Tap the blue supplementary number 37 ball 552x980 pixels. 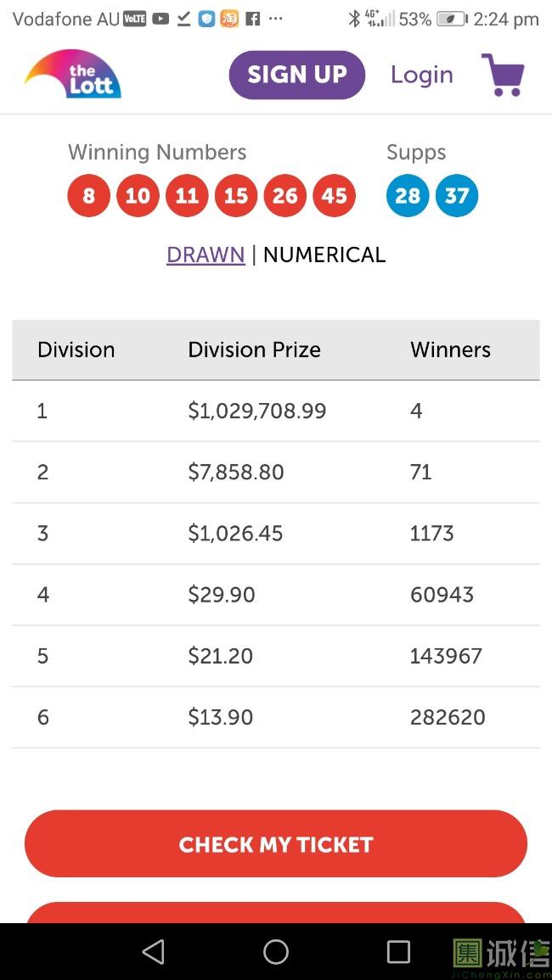point(457,196)
